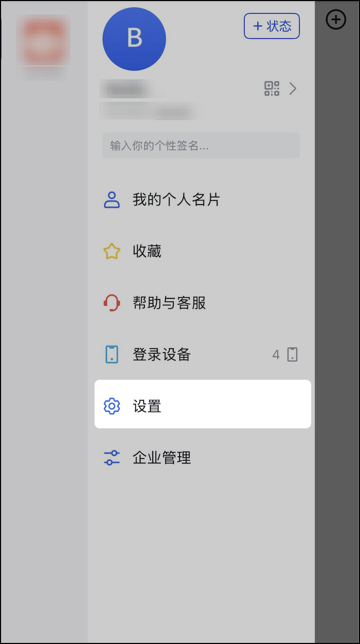Select the 收藏 menu entry
This screenshot has width=360, height=644.
click(x=146, y=251)
